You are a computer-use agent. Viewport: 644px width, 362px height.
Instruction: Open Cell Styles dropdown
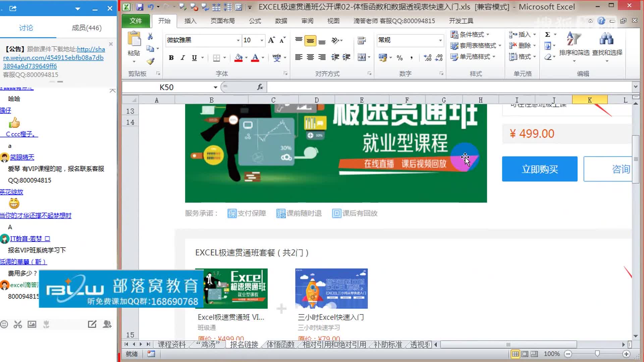click(x=473, y=57)
